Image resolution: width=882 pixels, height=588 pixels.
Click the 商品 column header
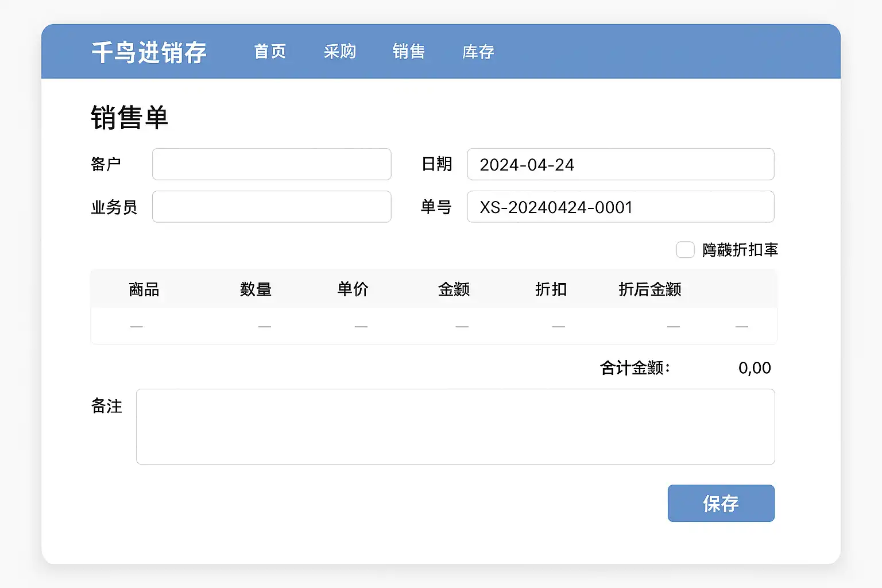[144, 289]
